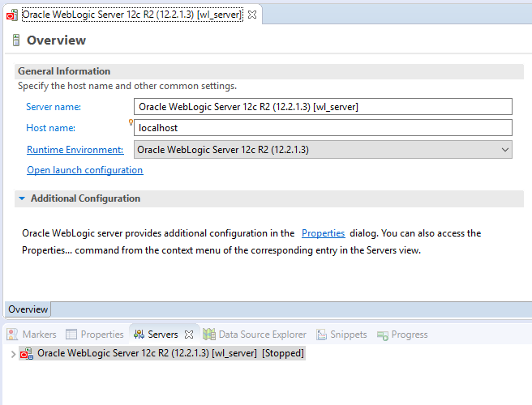Click the Data Source Explorer icon
The height and width of the screenshot is (405, 532).
pyautogui.click(x=209, y=335)
